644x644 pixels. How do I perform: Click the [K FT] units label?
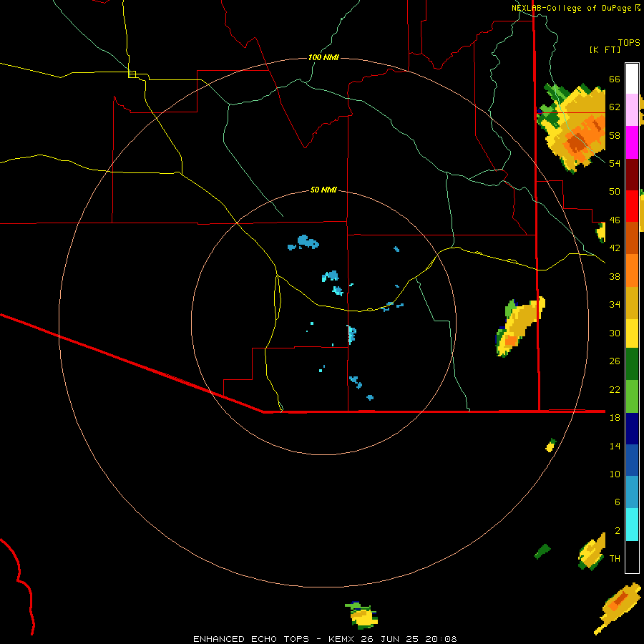(605, 50)
